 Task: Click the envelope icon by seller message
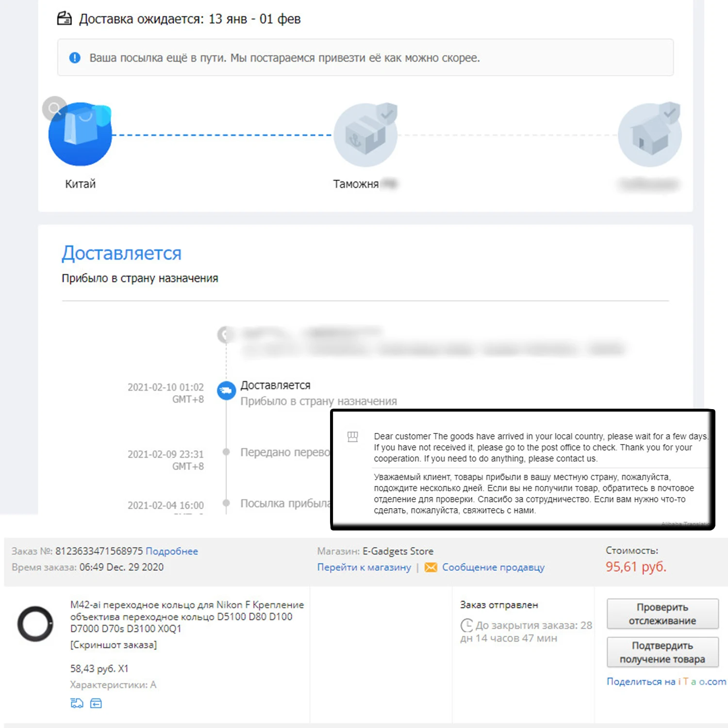click(x=430, y=567)
